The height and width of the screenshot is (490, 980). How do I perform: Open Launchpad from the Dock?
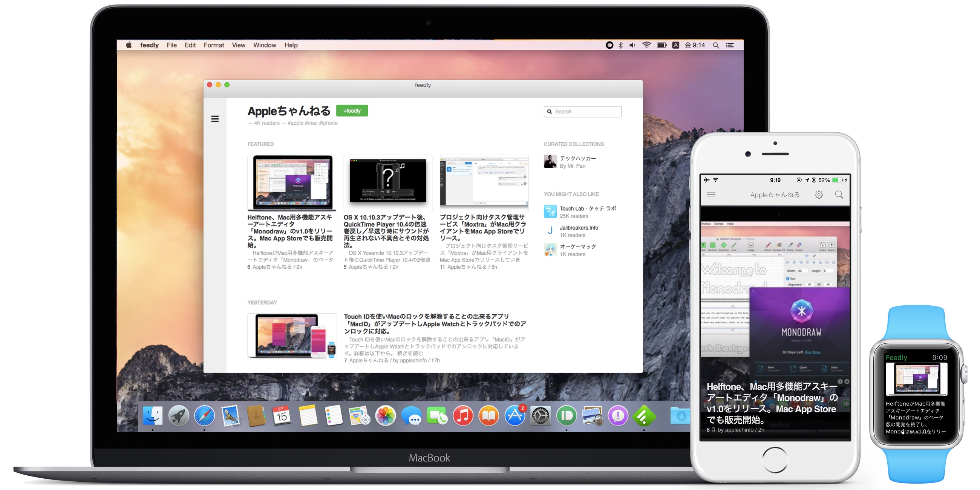[x=178, y=415]
